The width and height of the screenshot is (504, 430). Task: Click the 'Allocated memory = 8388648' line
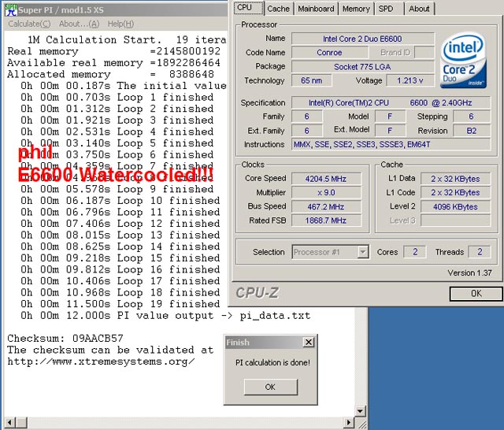point(110,74)
